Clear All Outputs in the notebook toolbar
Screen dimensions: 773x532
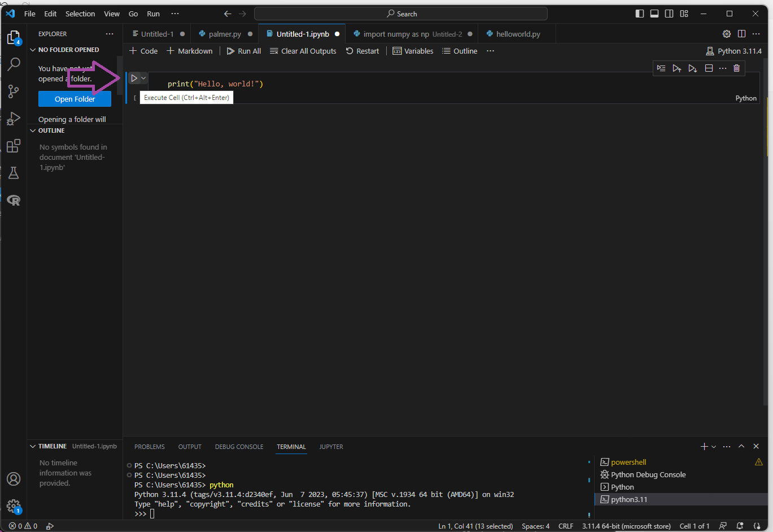coord(303,51)
